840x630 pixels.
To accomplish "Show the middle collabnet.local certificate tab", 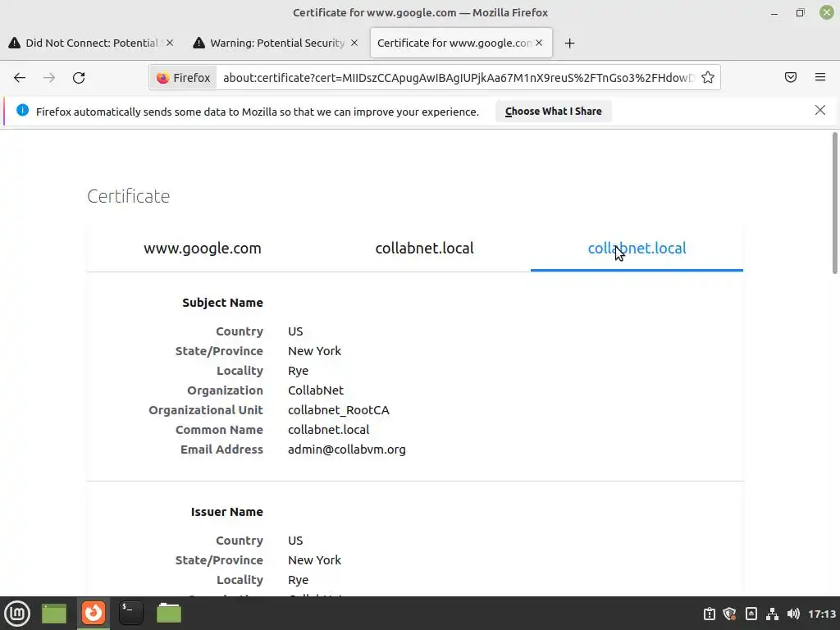I will click(x=424, y=249).
